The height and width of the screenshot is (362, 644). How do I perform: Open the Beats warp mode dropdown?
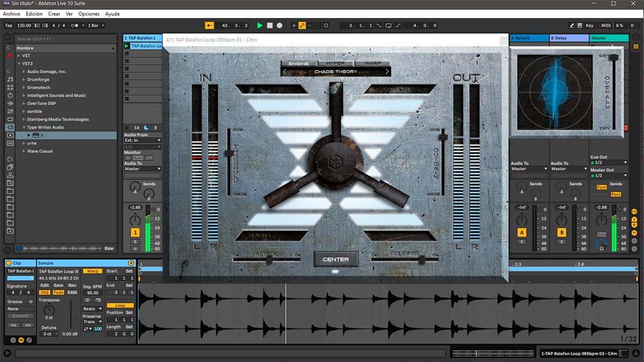pos(92,309)
